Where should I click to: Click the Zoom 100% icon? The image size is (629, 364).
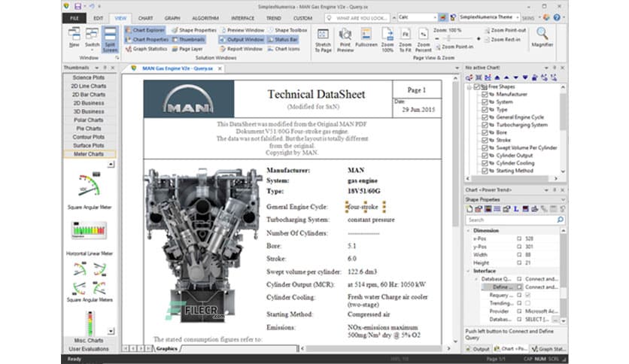(387, 38)
